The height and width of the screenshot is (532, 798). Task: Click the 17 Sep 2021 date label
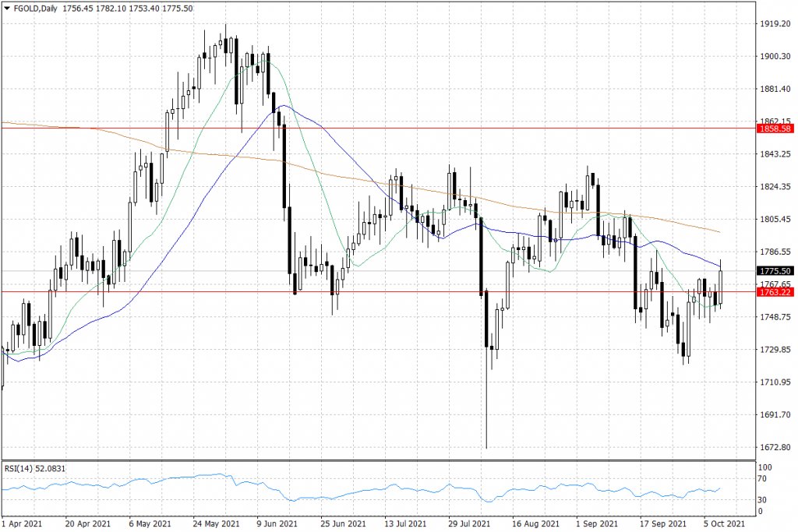(662, 523)
